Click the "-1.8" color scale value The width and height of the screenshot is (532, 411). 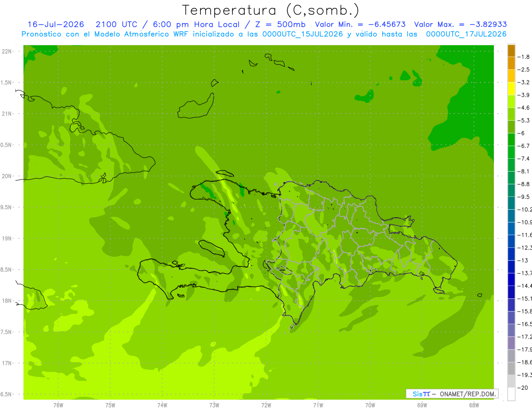click(x=524, y=57)
